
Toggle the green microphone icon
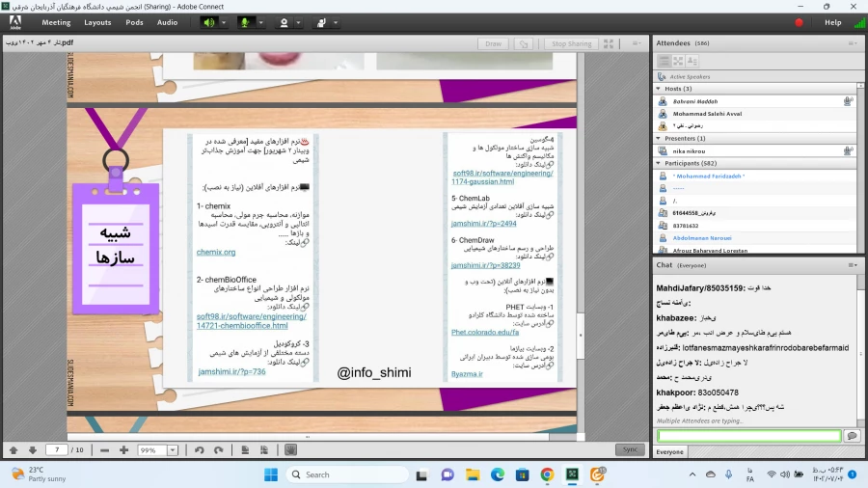tap(246, 22)
